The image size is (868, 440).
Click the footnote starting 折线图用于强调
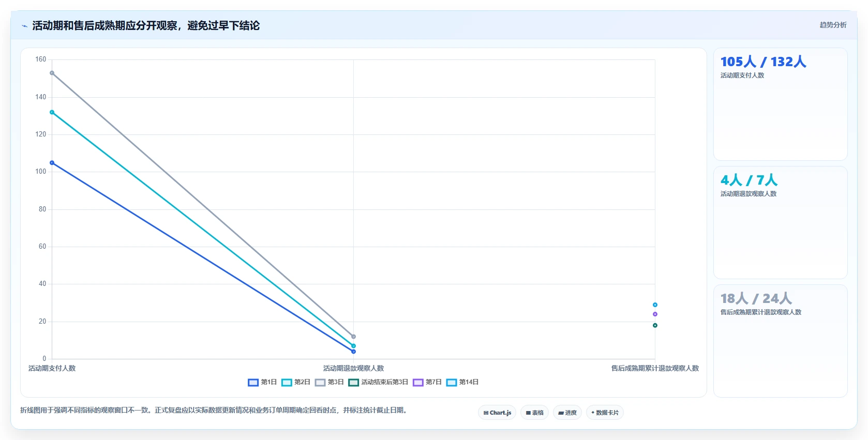215,411
